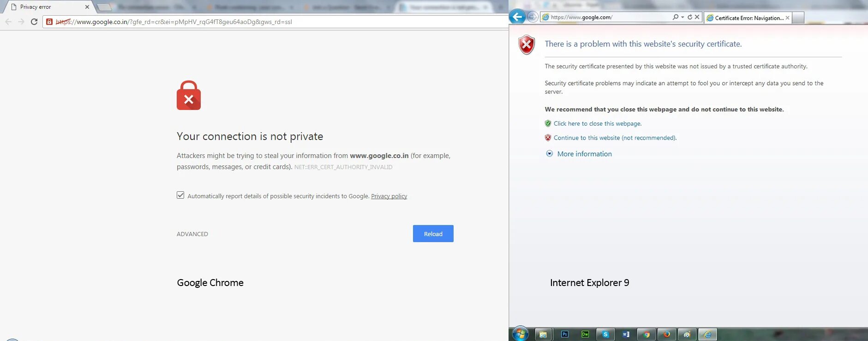Switch to Internet Explorer in the taskbar

click(707, 334)
